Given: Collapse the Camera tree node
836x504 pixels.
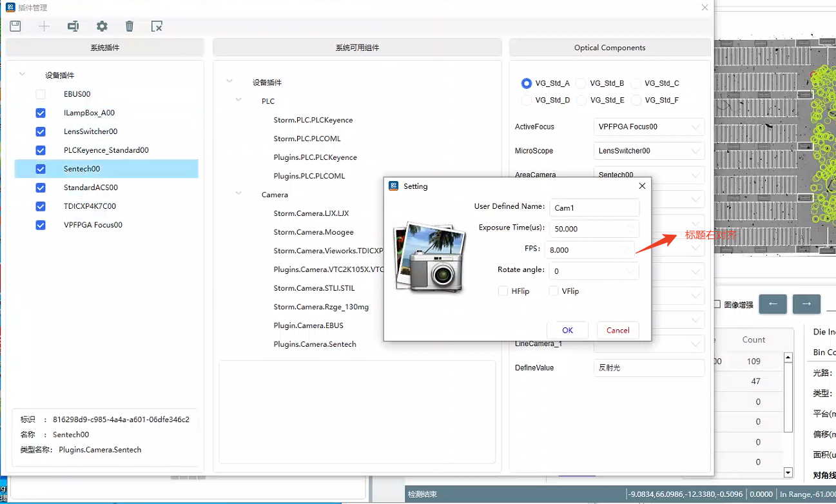Looking at the screenshot, I should [x=239, y=193].
